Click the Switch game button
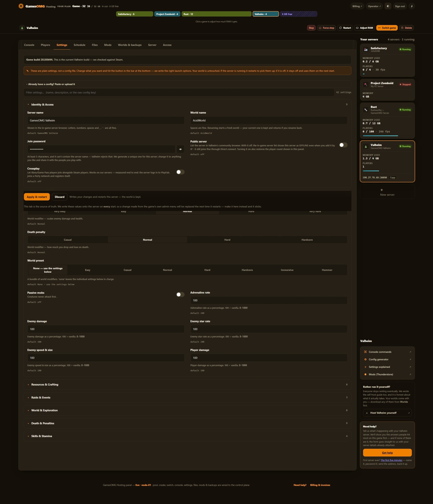This screenshot has width=433, height=504. [387, 28]
